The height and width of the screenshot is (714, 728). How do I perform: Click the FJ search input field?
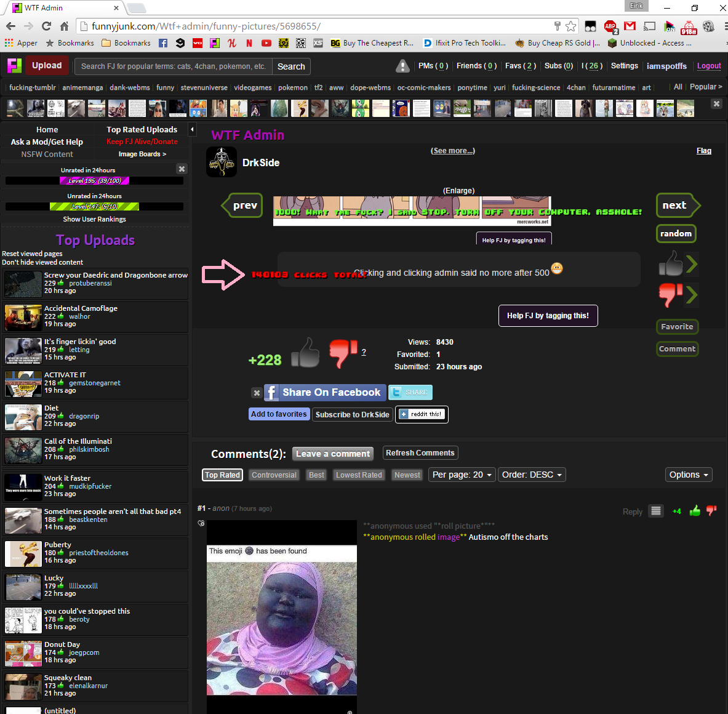pos(174,66)
